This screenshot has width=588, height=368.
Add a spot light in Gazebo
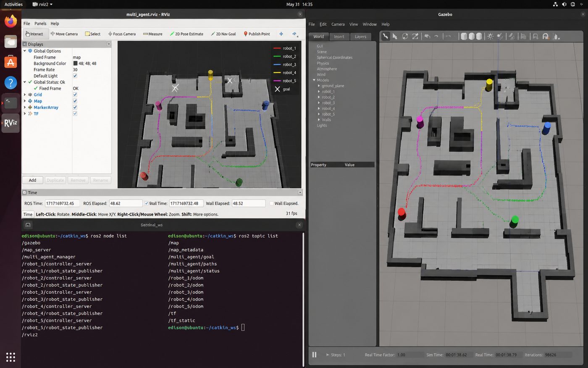(500, 37)
